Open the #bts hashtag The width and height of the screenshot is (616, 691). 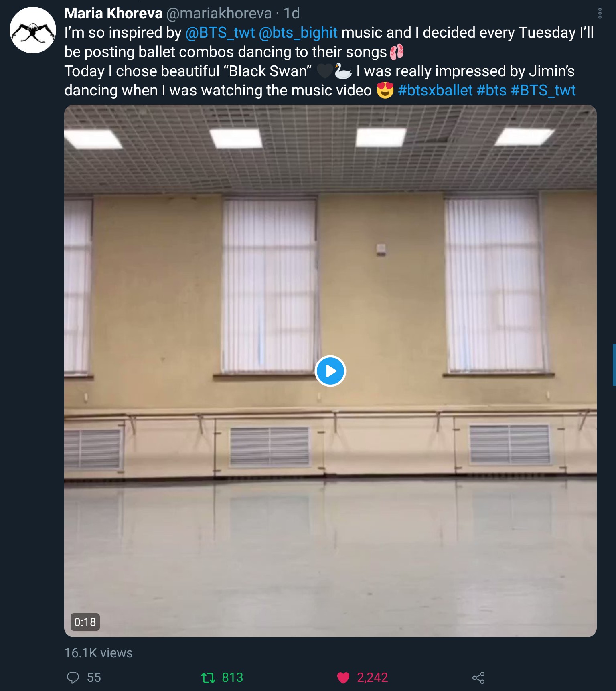tap(492, 91)
